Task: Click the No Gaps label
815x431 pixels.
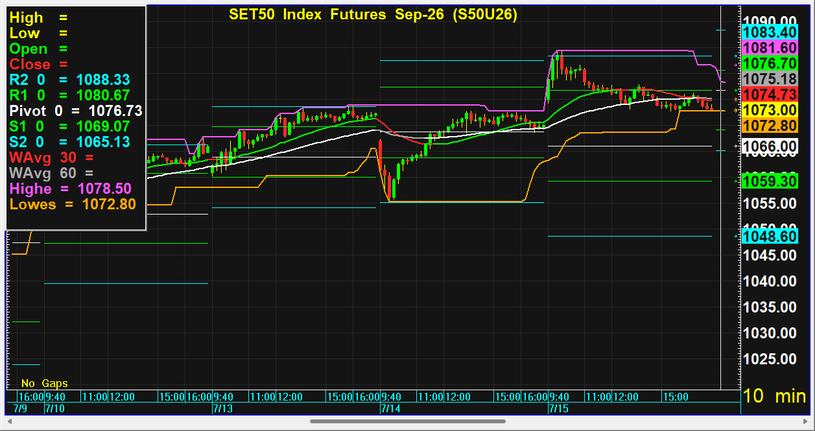Action: (x=45, y=384)
